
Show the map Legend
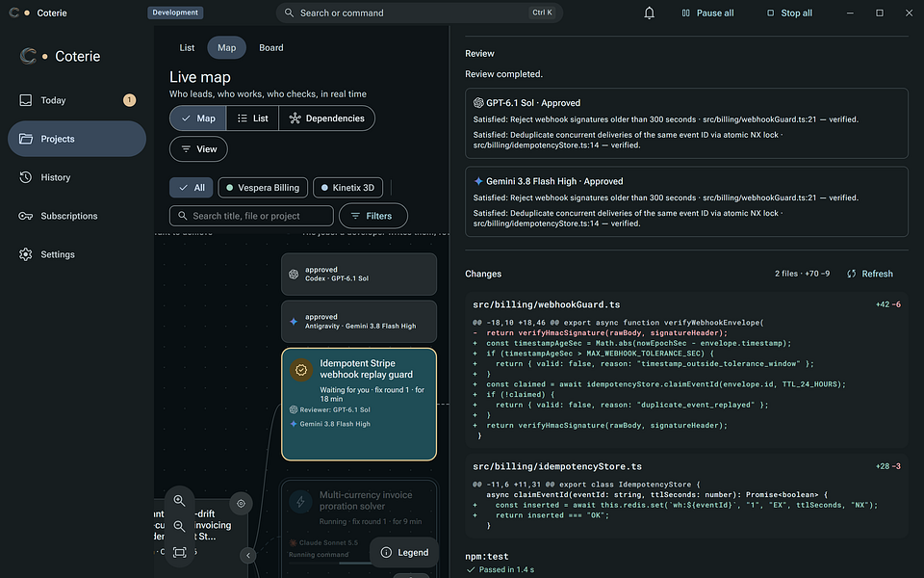[404, 553]
